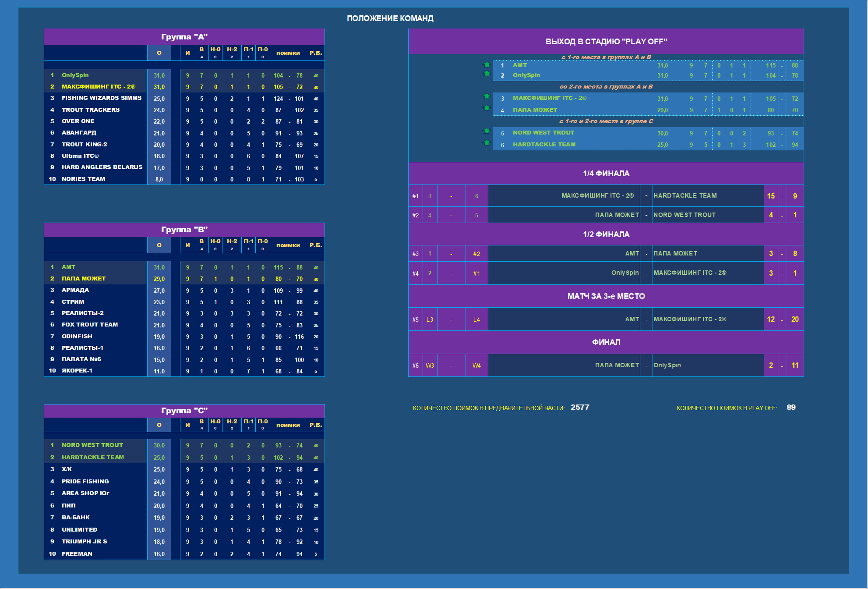Select ПИП team in Group C
The image size is (868, 589).
68,506
